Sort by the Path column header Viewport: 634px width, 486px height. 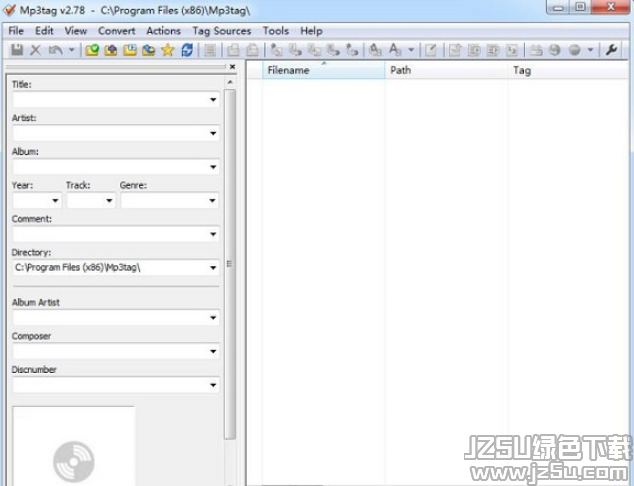(446, 70)
